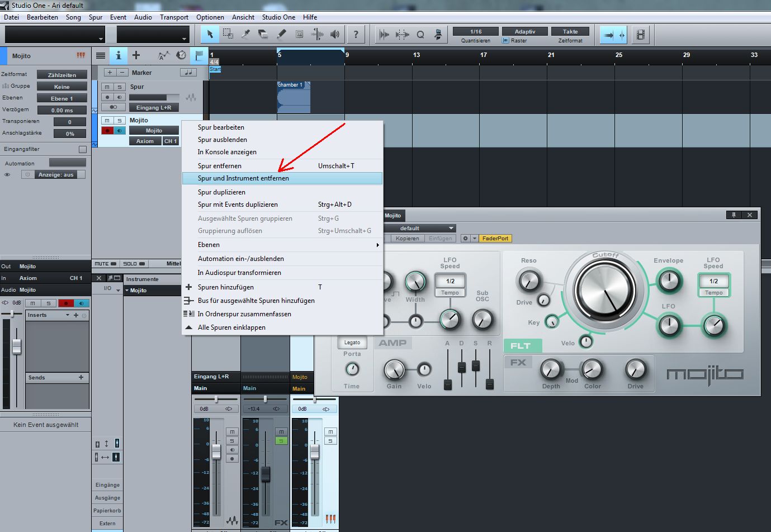The height and width of the screenshot is (532, 771).
Task: Open the track inspector info icon
Action: [119, 55]
